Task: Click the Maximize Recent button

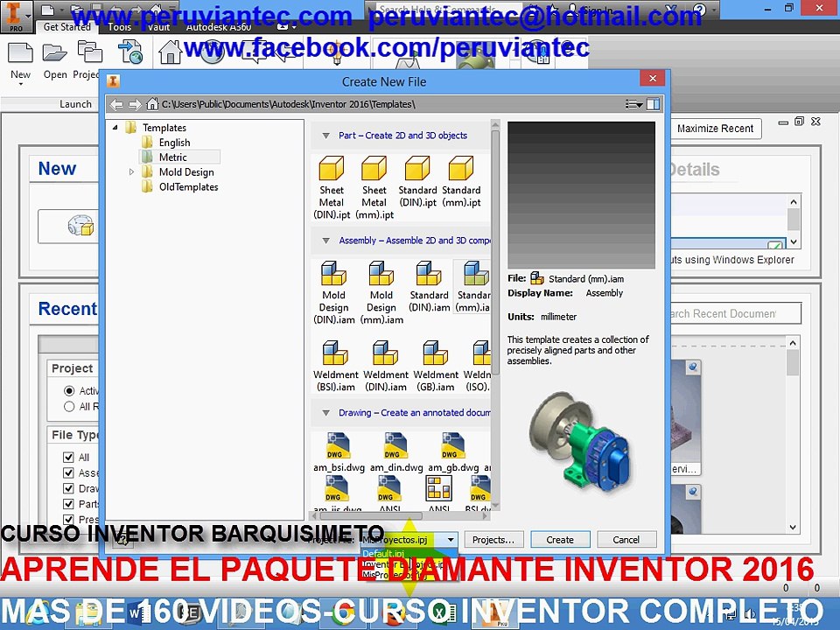Action: point(715,129)
